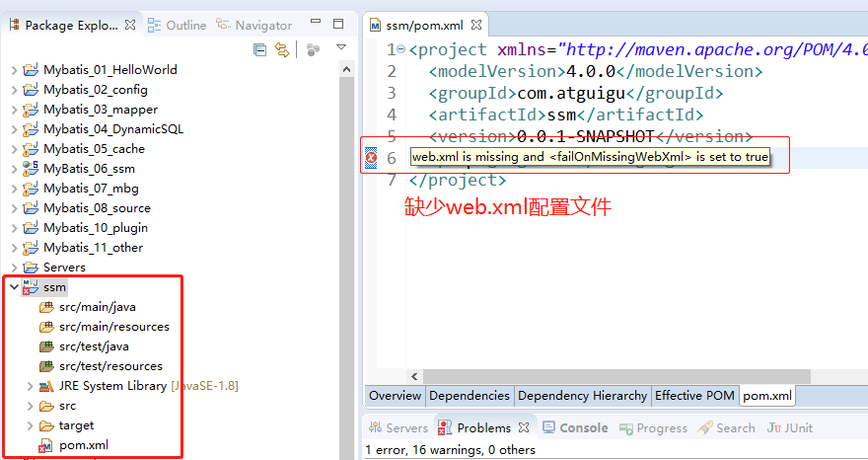
Task: Click the src/test/java folder icon
Action: [46, 346]
